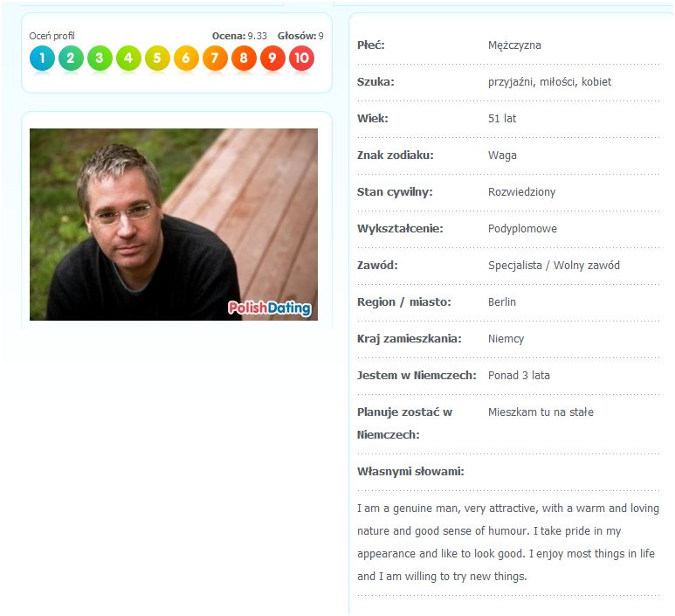Image resolution: width=675 pixels, height=616 pixels.
Task: Click the yellow-orange 6 rating circle
Action: coord(186,59)
